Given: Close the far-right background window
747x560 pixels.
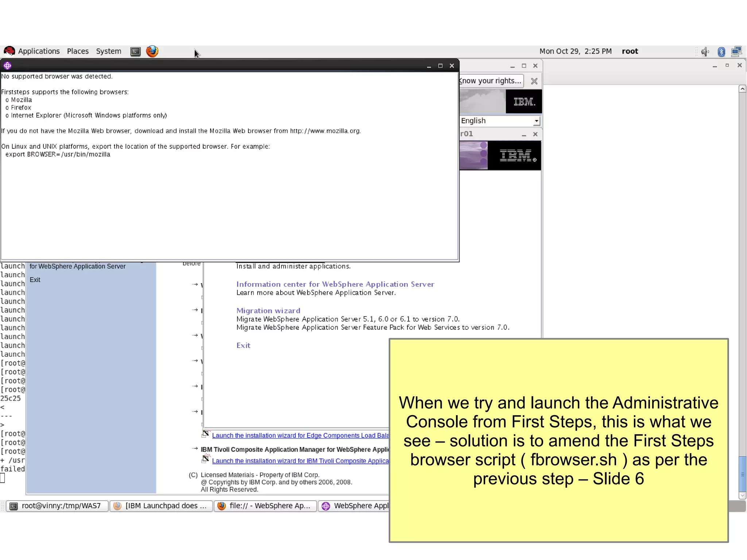Looking at the screenshot, I should [x=739, y=65].
